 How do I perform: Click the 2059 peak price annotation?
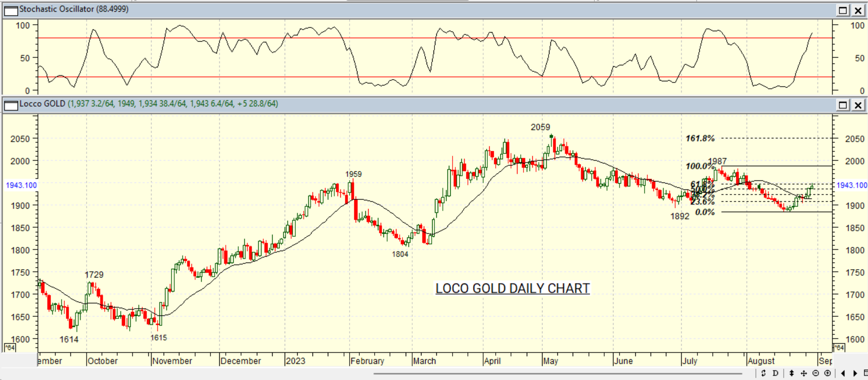point(541,127)
